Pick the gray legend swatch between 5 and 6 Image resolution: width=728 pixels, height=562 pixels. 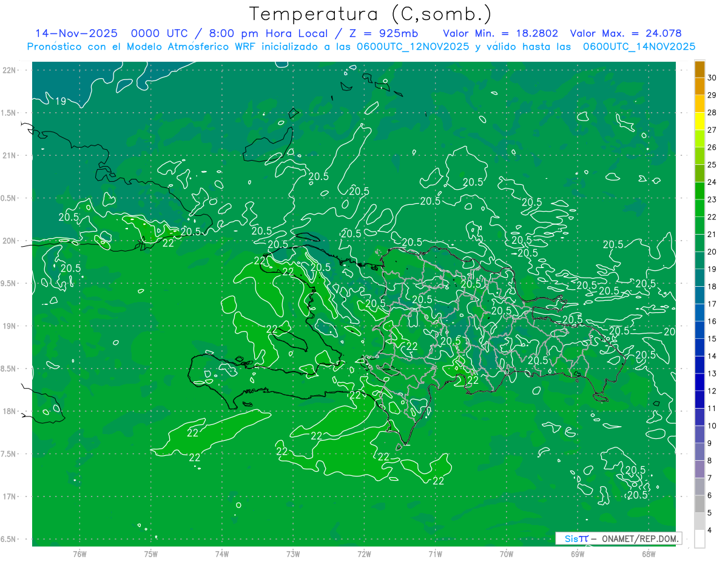point(699,504)
